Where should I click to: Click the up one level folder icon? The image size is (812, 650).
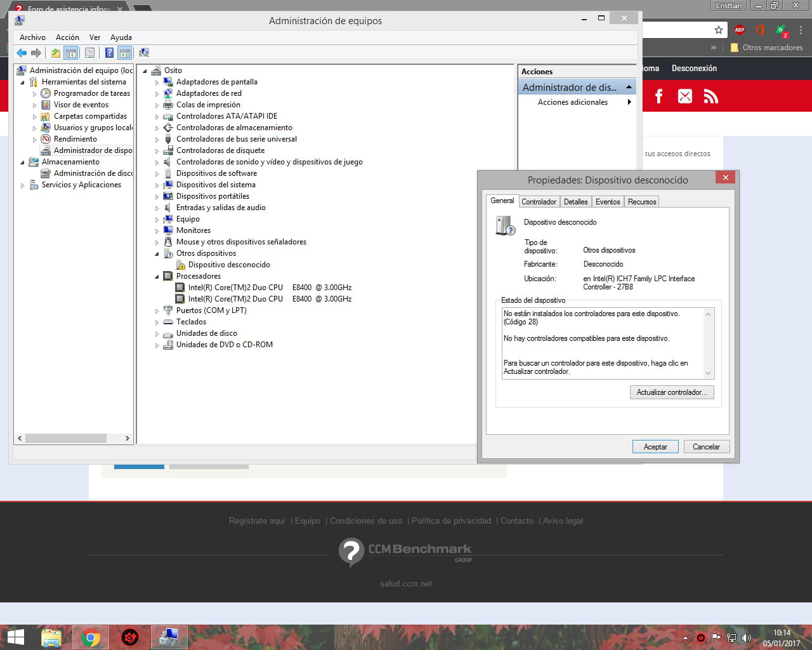pyautogui.click(x=56, y=53)
